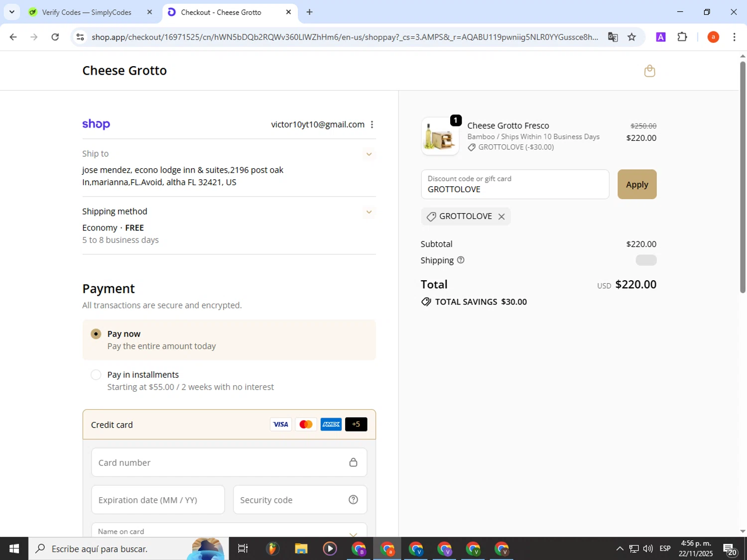Open Chrome's three-dot menu

point(734,37)
